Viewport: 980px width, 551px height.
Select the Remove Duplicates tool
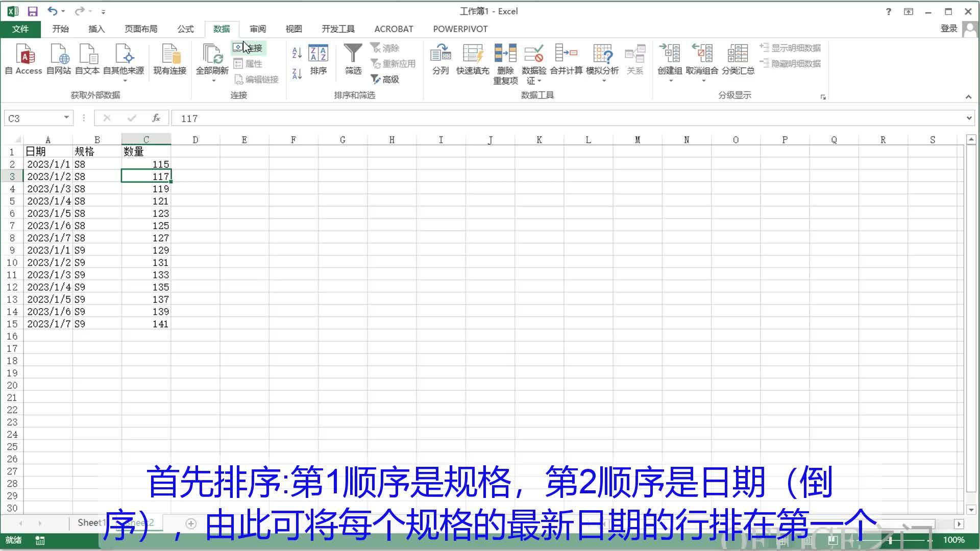pos(504,62)
